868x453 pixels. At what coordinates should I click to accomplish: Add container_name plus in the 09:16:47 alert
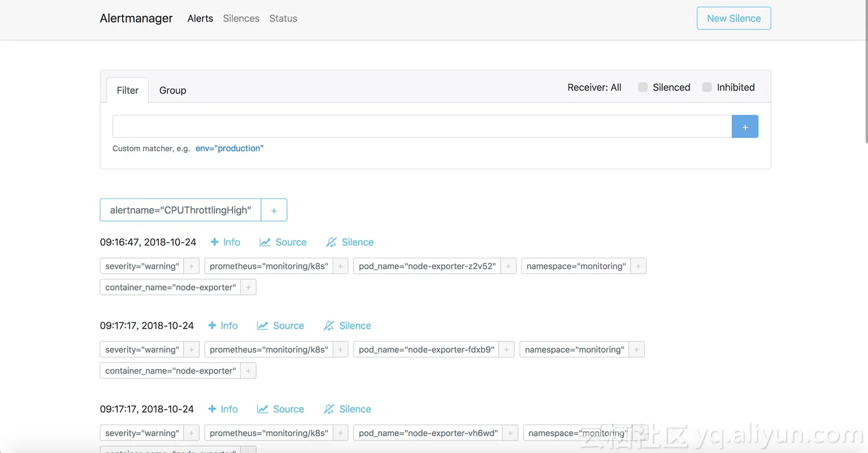tap(249, 288)
